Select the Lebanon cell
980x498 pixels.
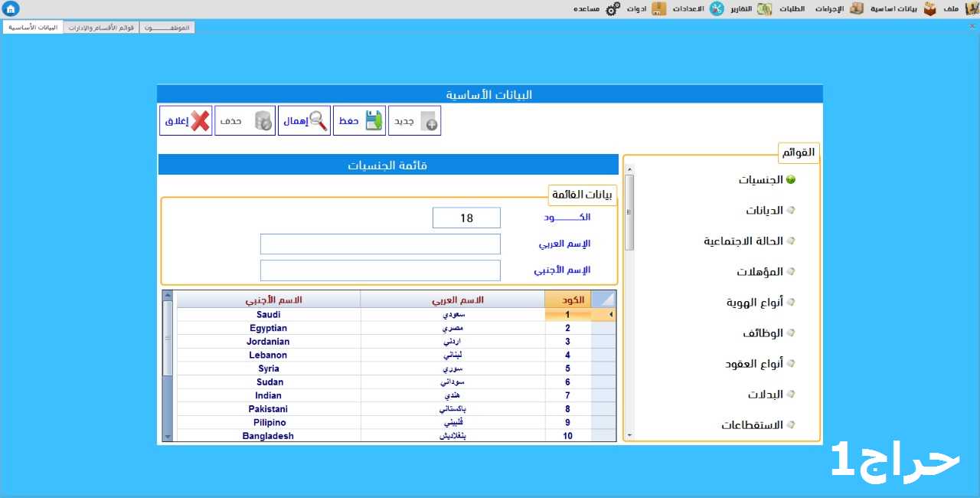269,355
